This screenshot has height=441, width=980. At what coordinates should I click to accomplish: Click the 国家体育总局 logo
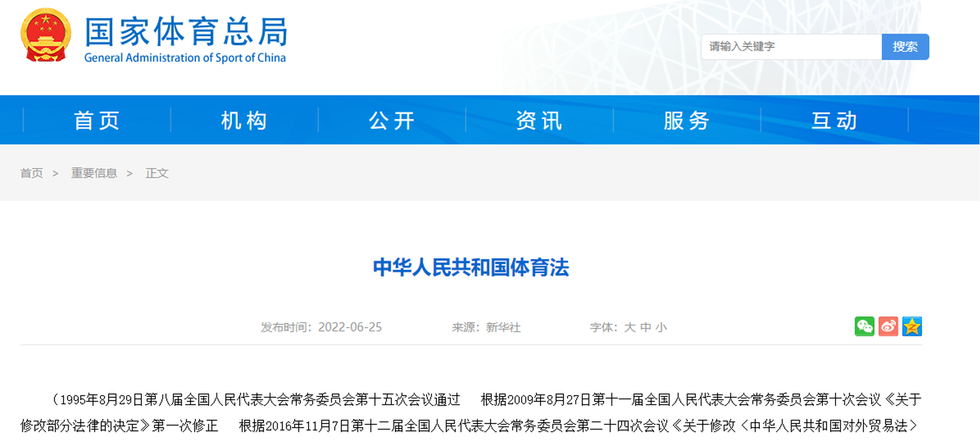pyautogui.click(x=186, y=34)
